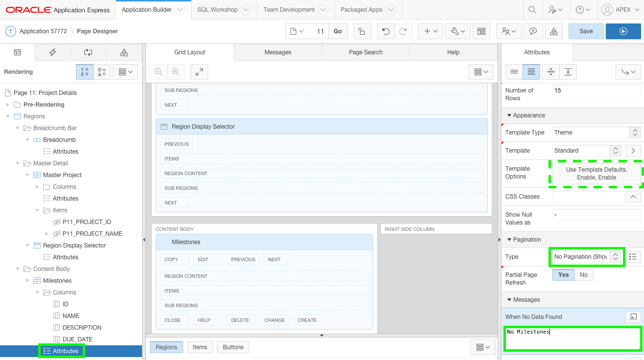Open the Pagination Type select list

[586, 256]
